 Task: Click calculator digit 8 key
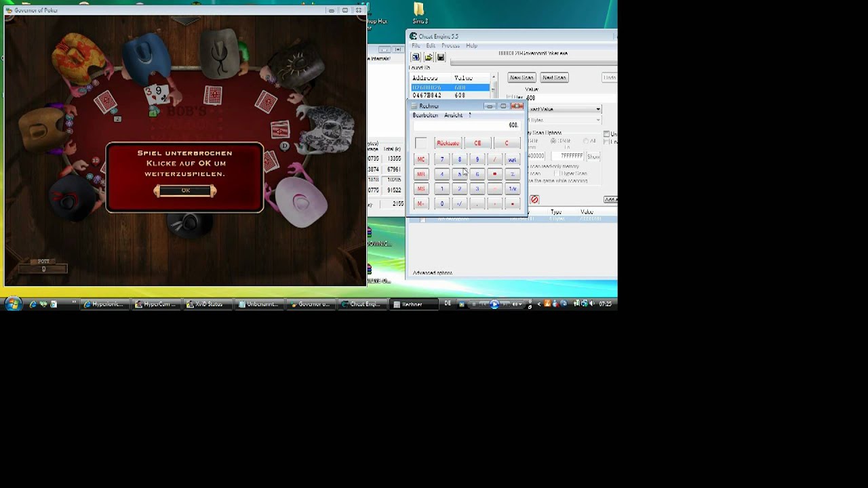click(459, 159)
